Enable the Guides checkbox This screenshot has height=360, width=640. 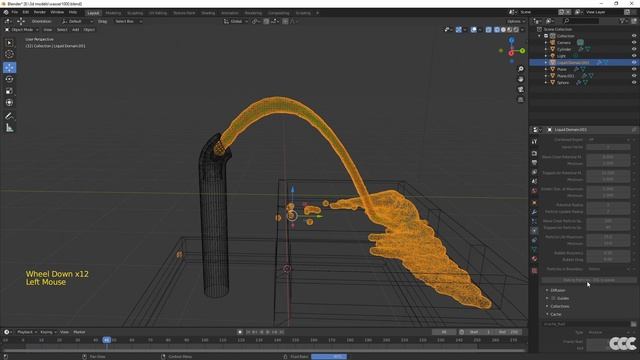[x=553, y=298]
